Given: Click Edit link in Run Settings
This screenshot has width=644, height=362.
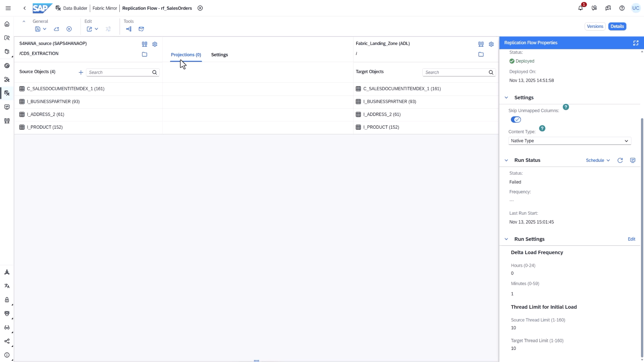Looking at the screenshot, I should click(x=631, y=239).
